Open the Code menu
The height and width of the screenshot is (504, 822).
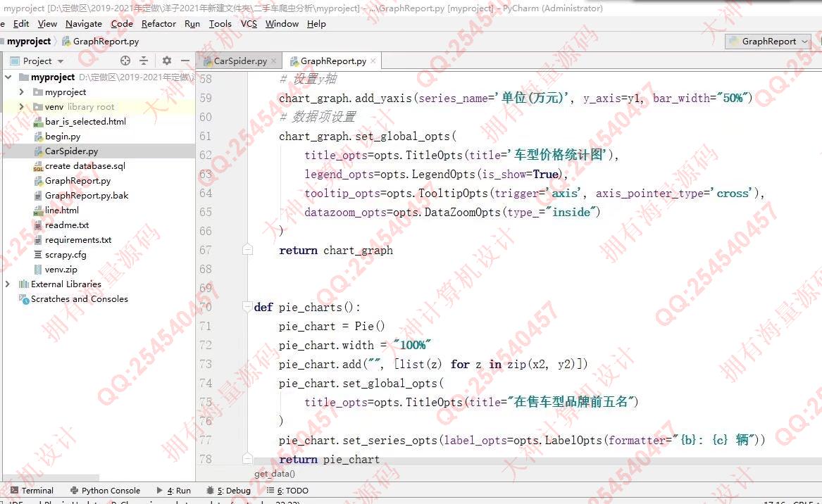pos(122,23)
